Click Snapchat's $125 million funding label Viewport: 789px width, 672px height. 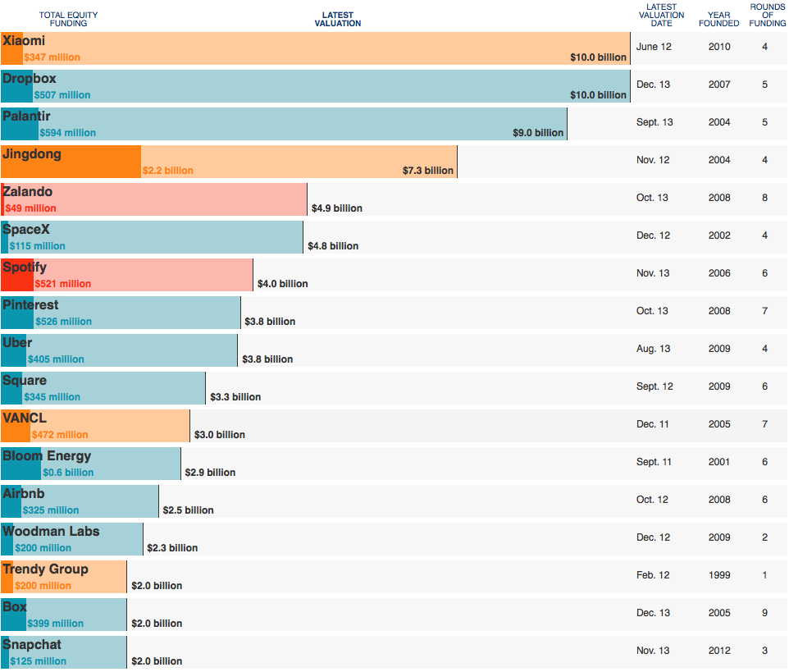39,661
